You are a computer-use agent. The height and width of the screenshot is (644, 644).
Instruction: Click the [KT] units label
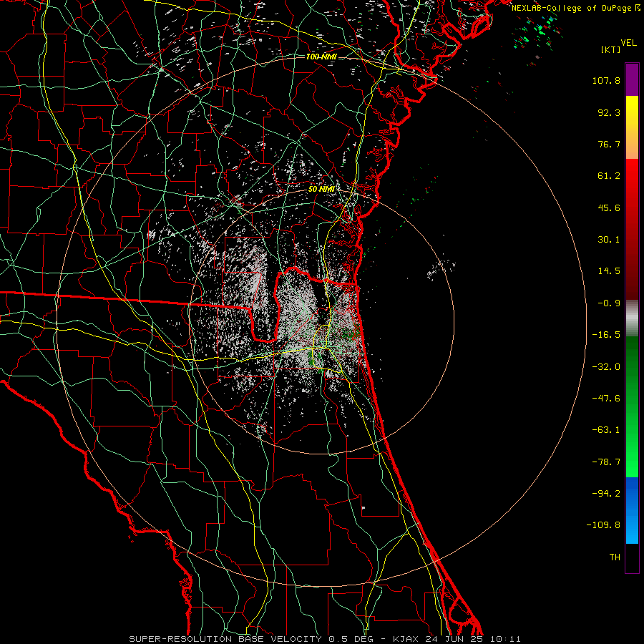coord(610,49)
